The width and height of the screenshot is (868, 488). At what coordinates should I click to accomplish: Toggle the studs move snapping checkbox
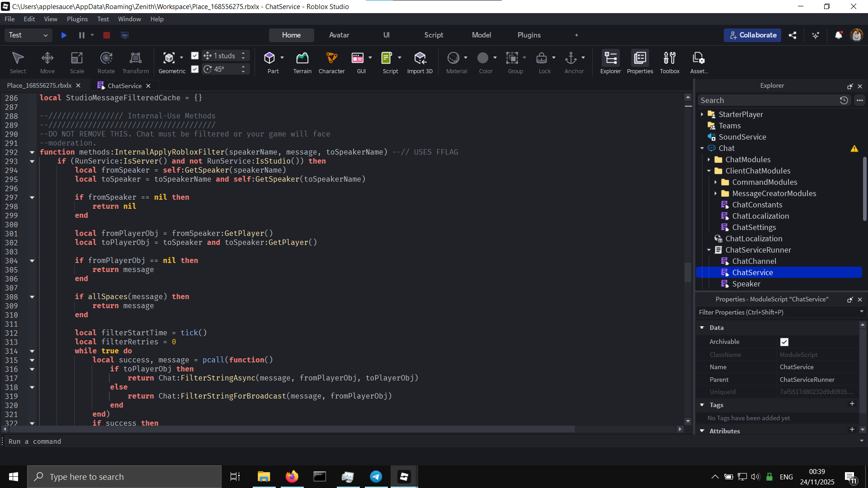(x=195, y=56)
